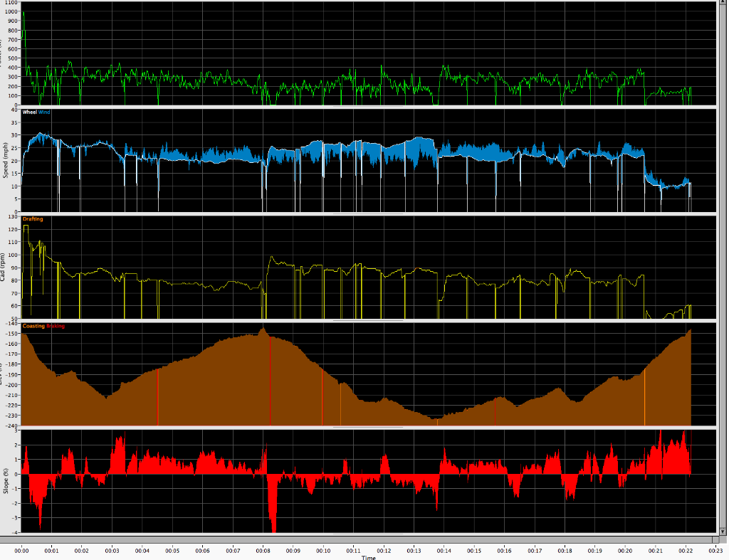Click the initial power spike in green chart
729x560 pixels.
tap(23, 14)
